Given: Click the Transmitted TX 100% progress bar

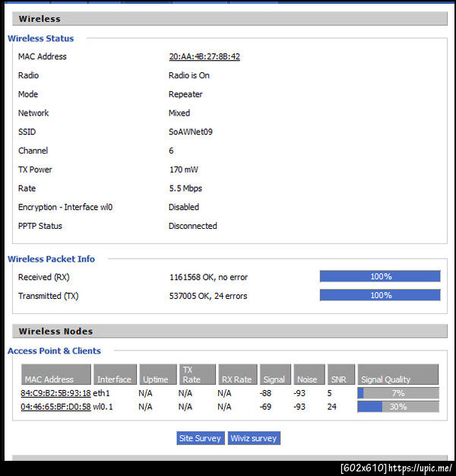Looking at the screenshot, I should click(380, 295).
